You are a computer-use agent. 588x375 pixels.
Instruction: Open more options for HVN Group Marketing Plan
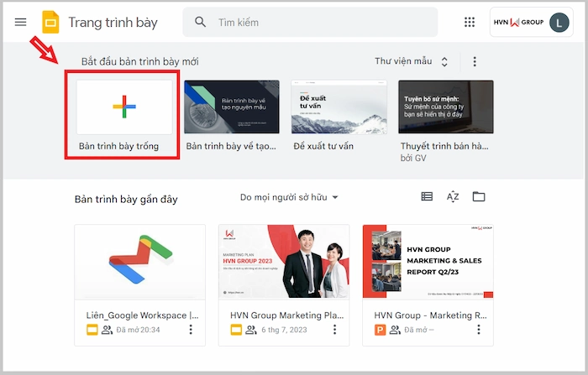335,330
